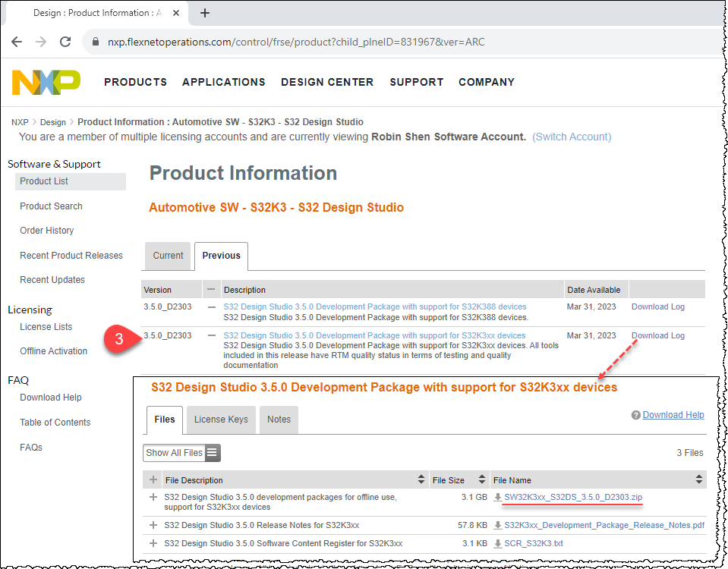Click the browser address bar URL
This screenshot has height=569, width=728.
point(296,42)
